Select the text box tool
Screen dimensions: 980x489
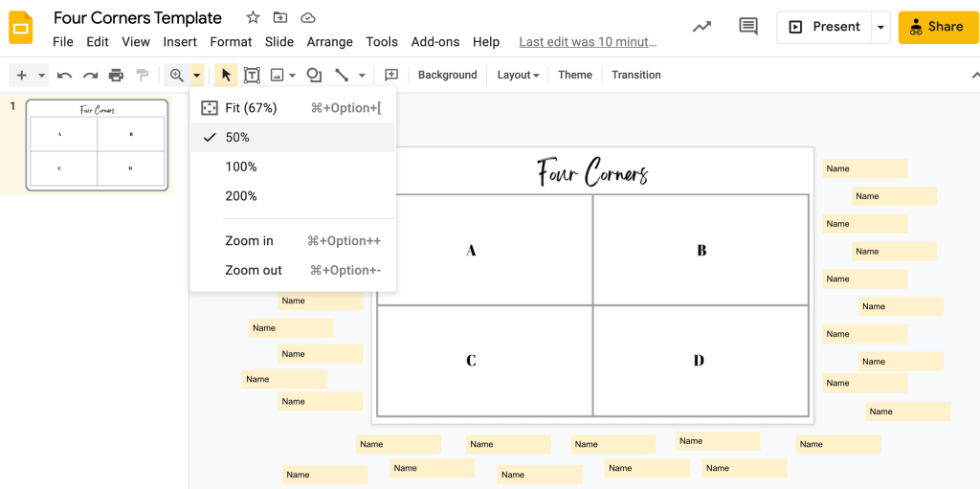[252, 75]
